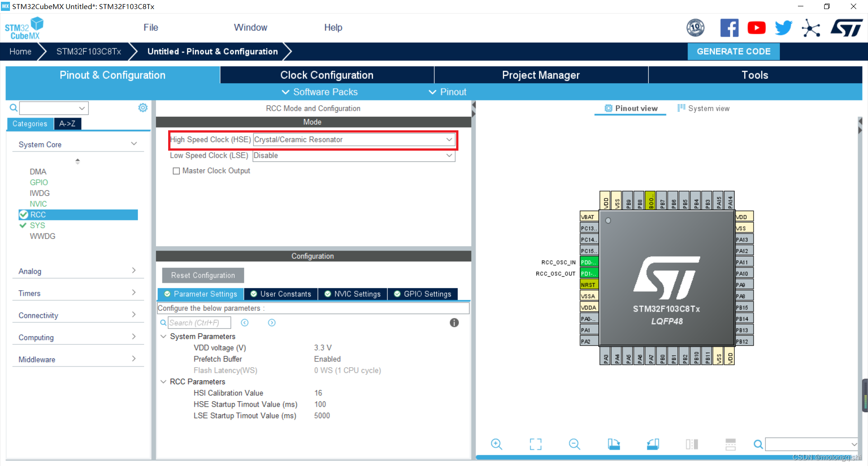Click the STM32F103C8Tx breadcrumb
The image size is (868, 466).
point(89,52)
